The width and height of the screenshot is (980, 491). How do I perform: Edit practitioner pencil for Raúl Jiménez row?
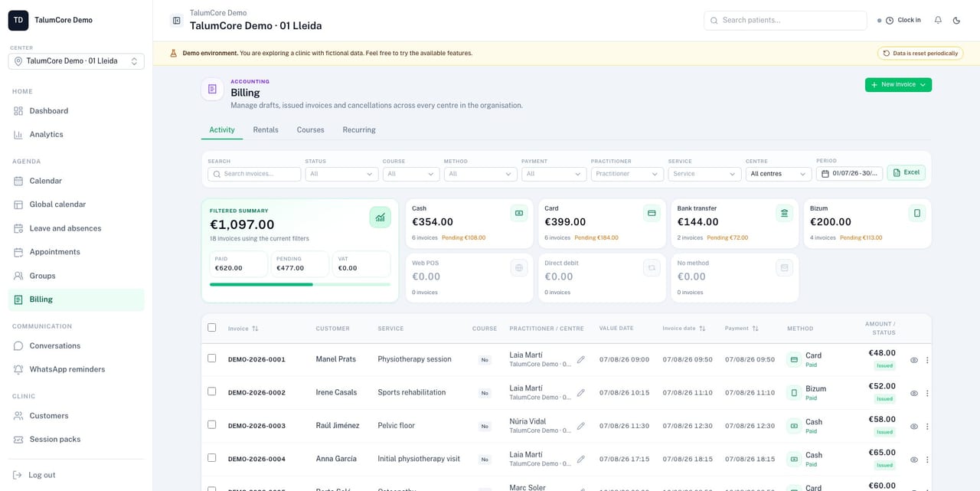click(x=581, y=425)
